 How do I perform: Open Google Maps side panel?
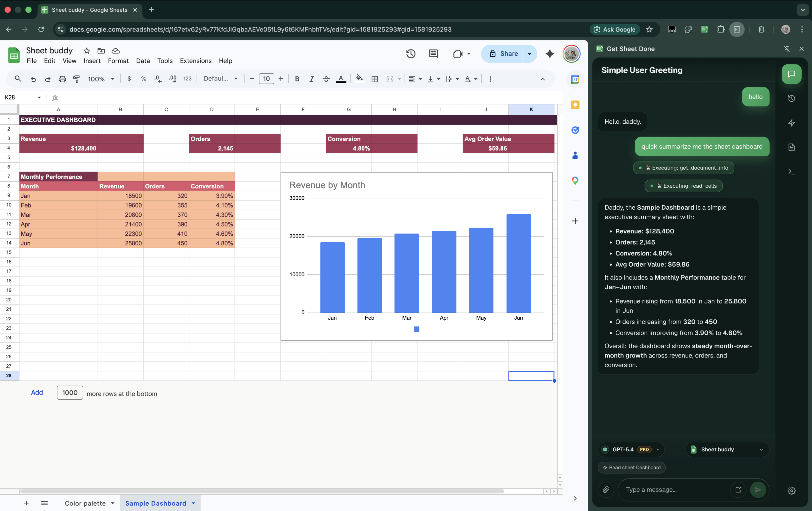click(575, 181)
